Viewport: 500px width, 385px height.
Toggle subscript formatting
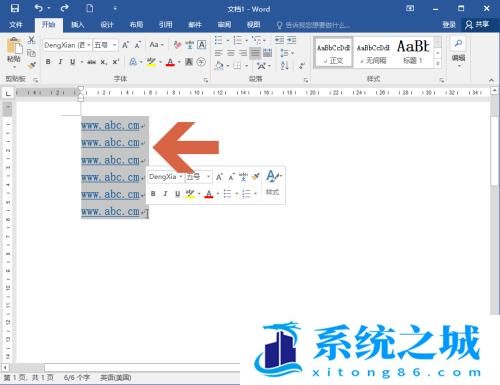point(104,62)
